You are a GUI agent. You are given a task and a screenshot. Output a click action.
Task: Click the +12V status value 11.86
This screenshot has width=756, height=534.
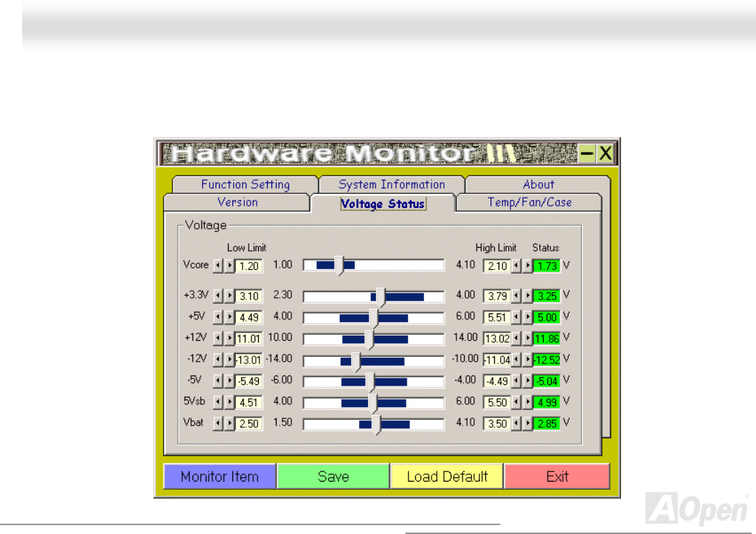(547, 339)
